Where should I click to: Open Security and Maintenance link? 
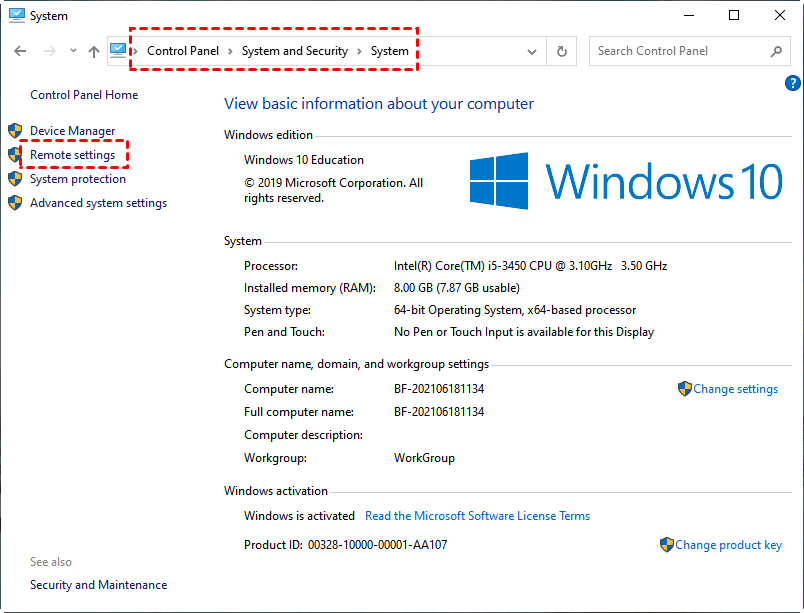98,585
